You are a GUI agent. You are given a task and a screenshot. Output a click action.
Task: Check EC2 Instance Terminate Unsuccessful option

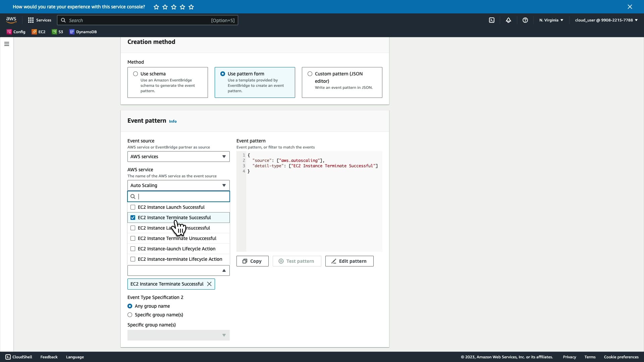click(133, 238)
